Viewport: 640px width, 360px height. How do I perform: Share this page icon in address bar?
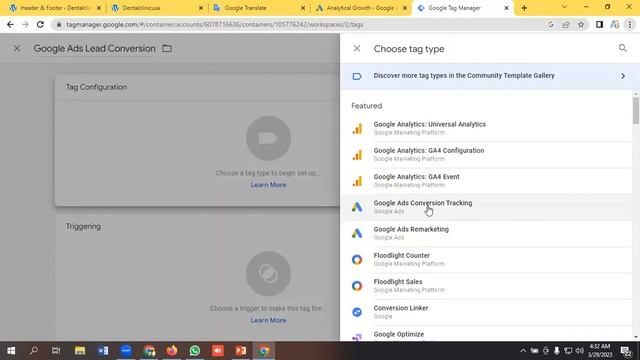pyautogui.click(x=566, y=24)
